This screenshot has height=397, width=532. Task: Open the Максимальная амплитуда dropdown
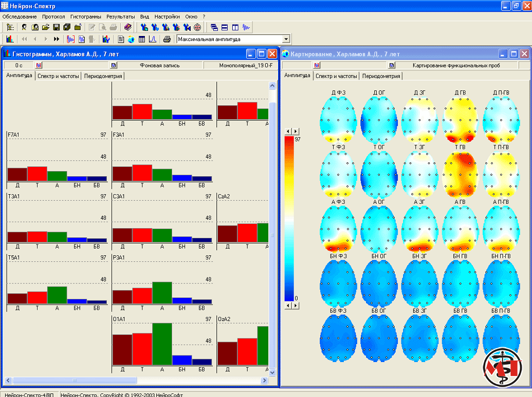coord(286,39)
